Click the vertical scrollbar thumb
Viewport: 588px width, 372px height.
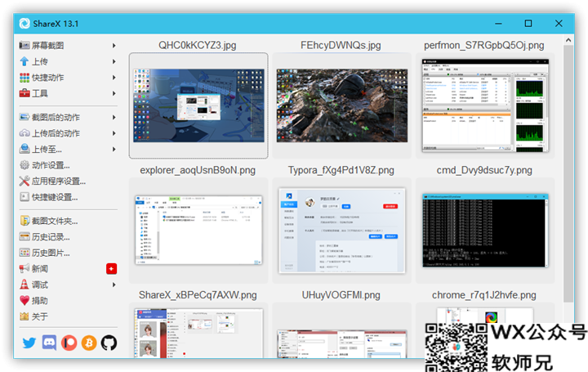click(568, 173)
